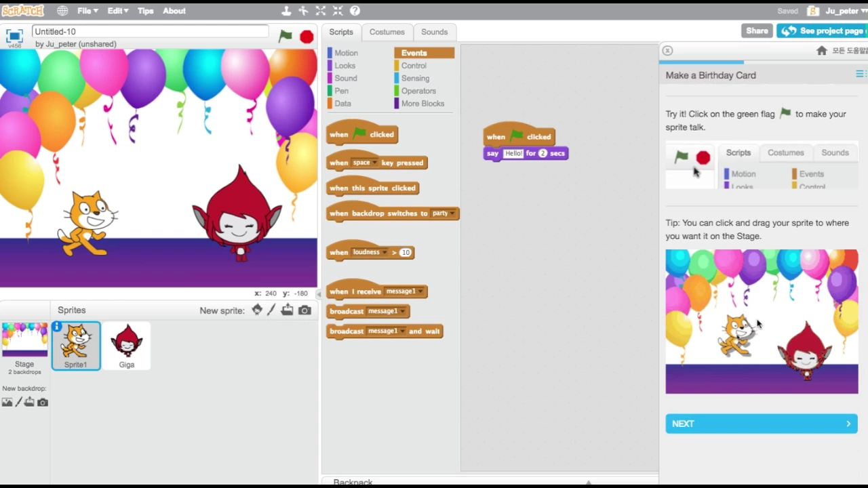Take new backdrop from camera
This screenshot has width=868, height=488.
[x=43, y=402]
